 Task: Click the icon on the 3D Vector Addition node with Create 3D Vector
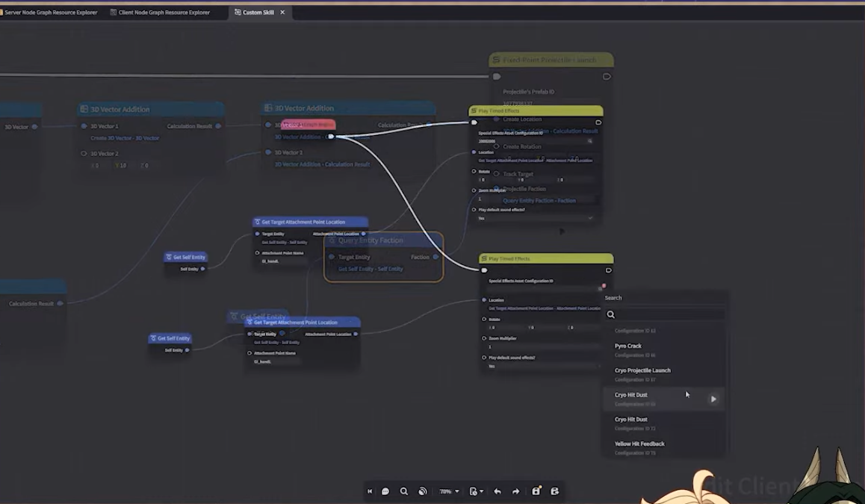coord(84,109)
